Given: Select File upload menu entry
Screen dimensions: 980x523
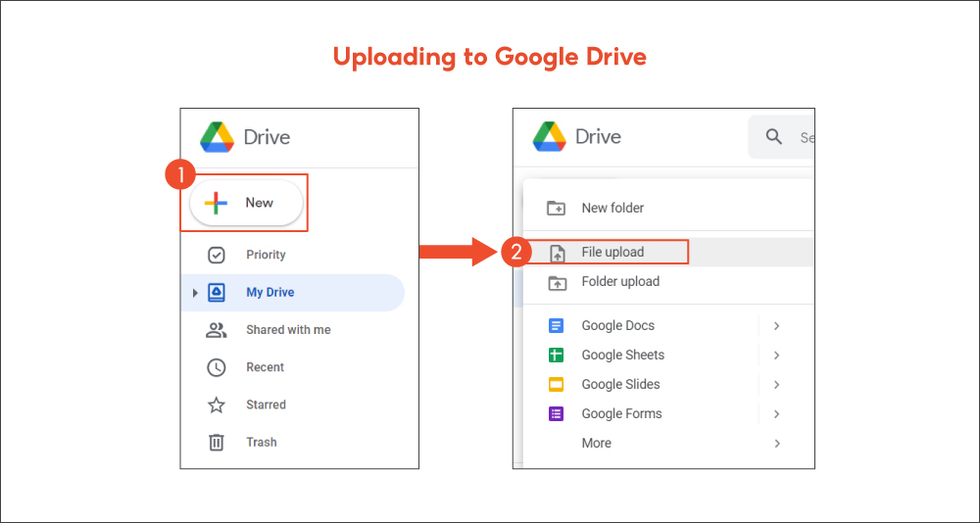Looking at the screenshot, I should [612, 252].
